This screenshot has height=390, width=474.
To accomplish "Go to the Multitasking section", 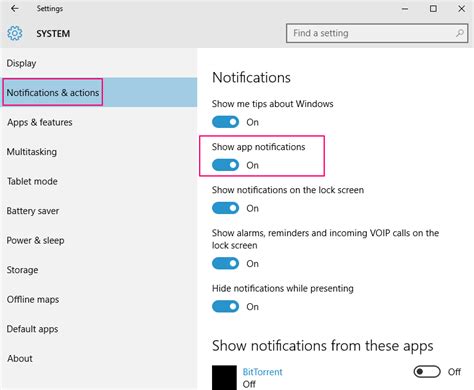I will coord(99,152).
